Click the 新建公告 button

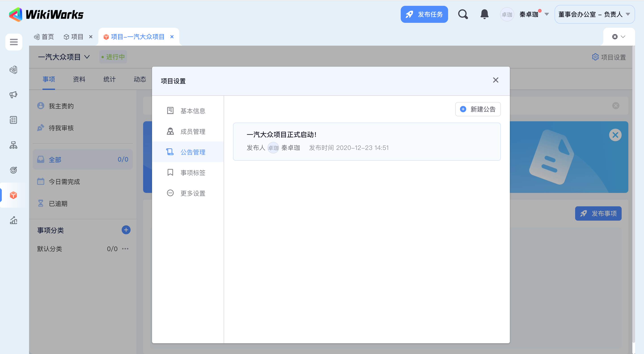pos(478,109)
